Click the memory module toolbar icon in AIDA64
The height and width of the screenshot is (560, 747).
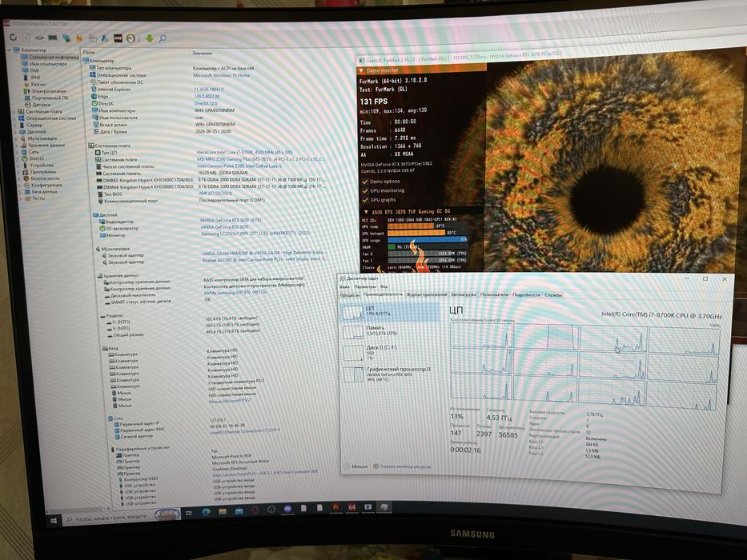pyautogui.click(x=53, y=38)
